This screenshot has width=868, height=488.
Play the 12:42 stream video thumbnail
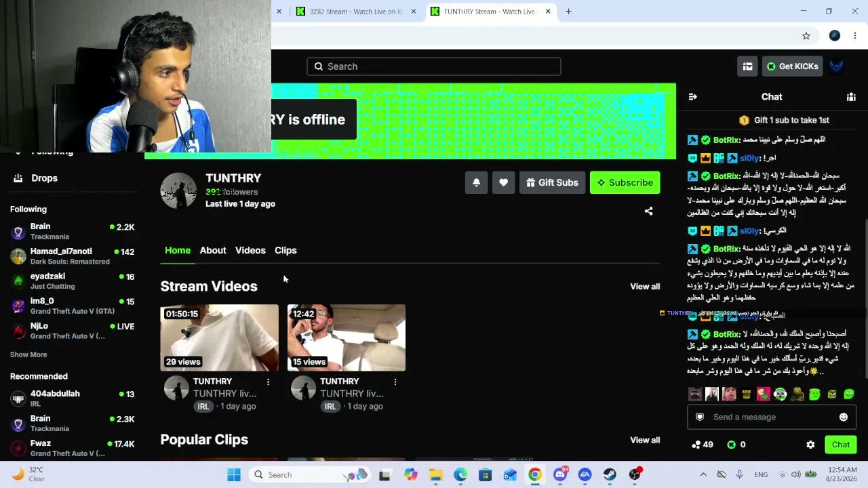pos(347,338)
